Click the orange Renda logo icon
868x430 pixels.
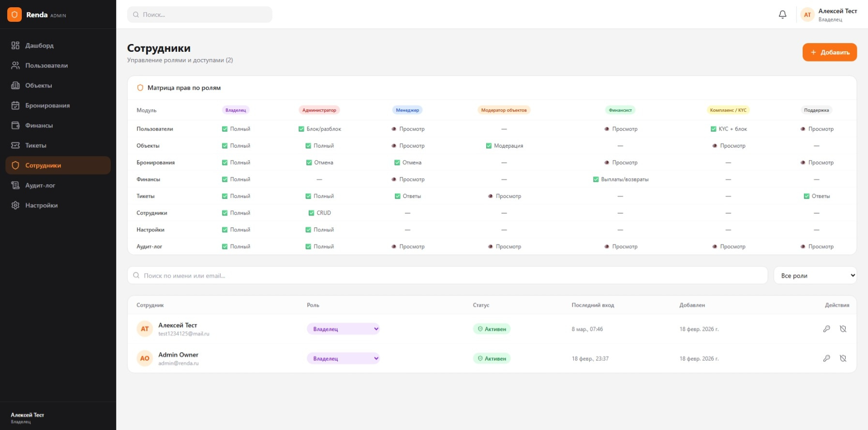coord(15,15)
